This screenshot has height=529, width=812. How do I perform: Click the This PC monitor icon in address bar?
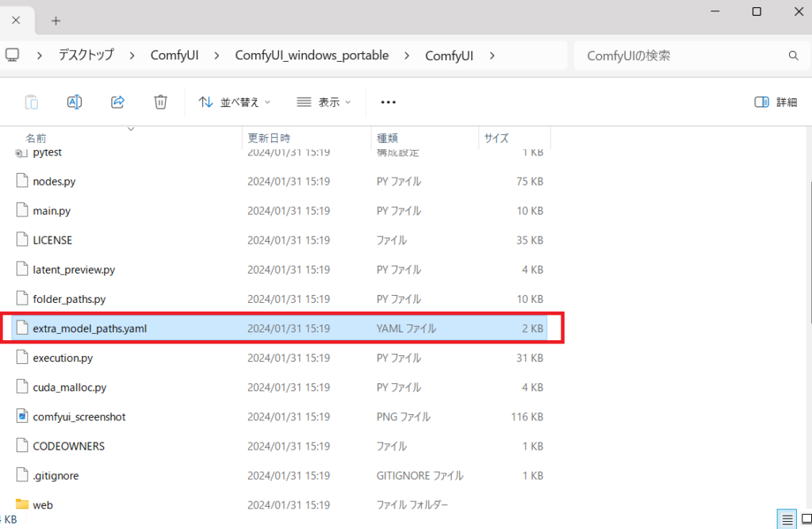[x=12, y=56]
